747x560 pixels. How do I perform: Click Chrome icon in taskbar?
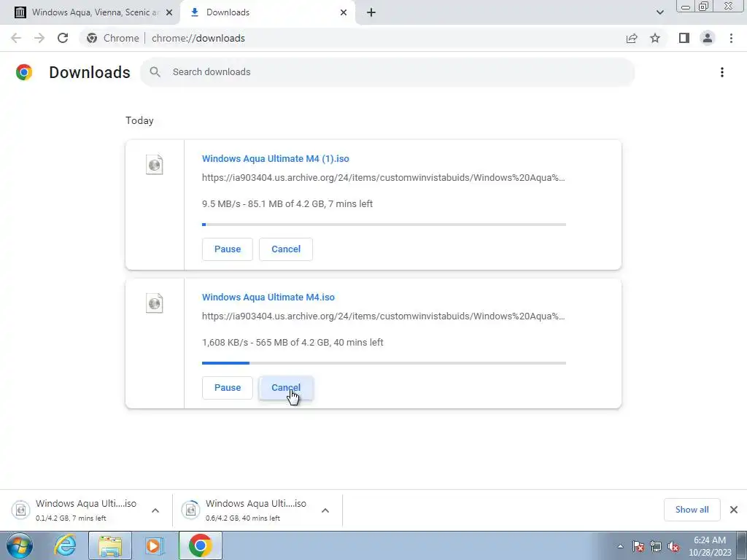[200, 545]
